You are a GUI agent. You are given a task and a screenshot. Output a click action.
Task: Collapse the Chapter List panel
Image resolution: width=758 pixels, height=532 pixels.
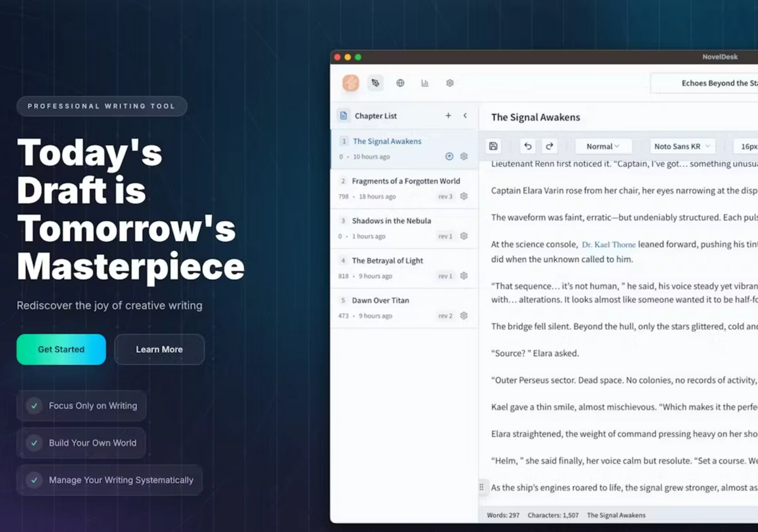466,116
